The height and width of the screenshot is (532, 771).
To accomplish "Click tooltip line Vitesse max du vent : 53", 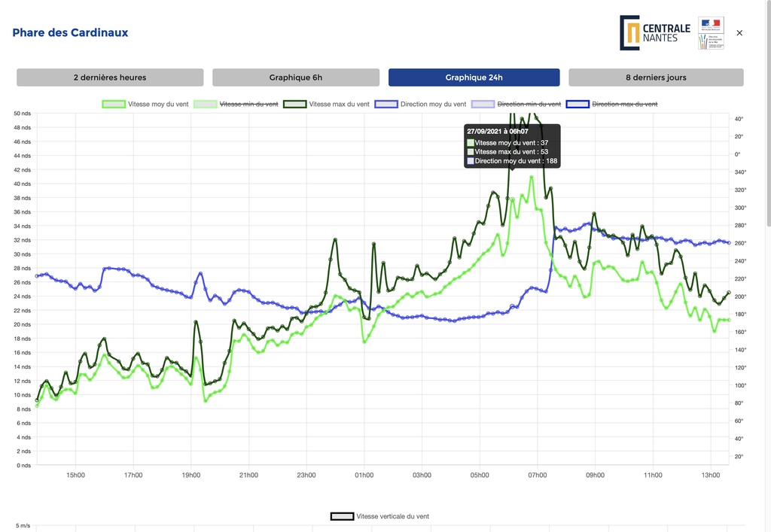I will [511, 152].
